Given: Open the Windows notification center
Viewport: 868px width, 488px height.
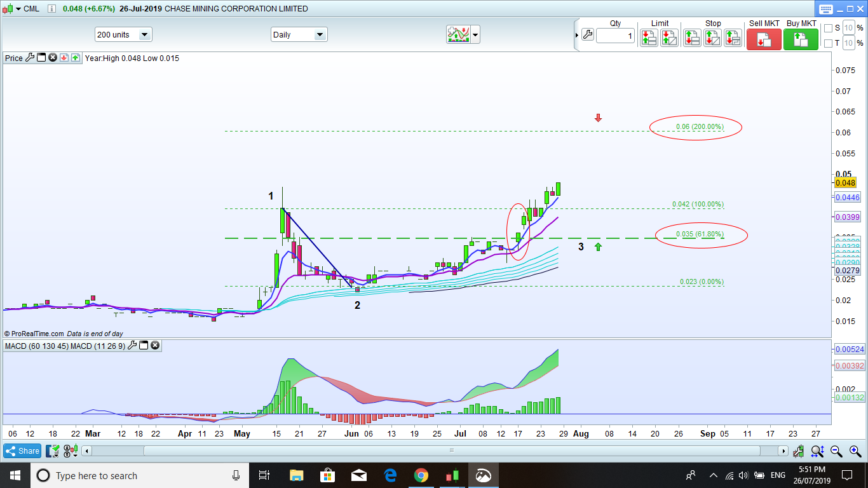Looking at the screenshot, I should [846, 475].
